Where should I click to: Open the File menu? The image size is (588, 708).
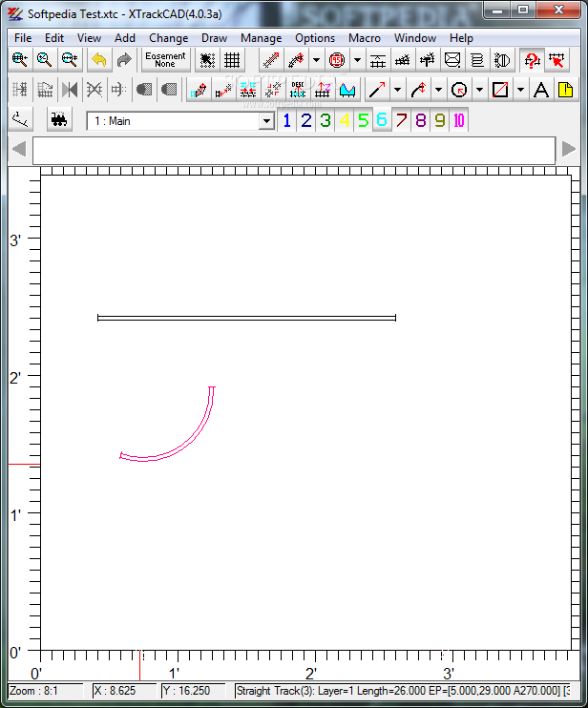click(23, 38)
